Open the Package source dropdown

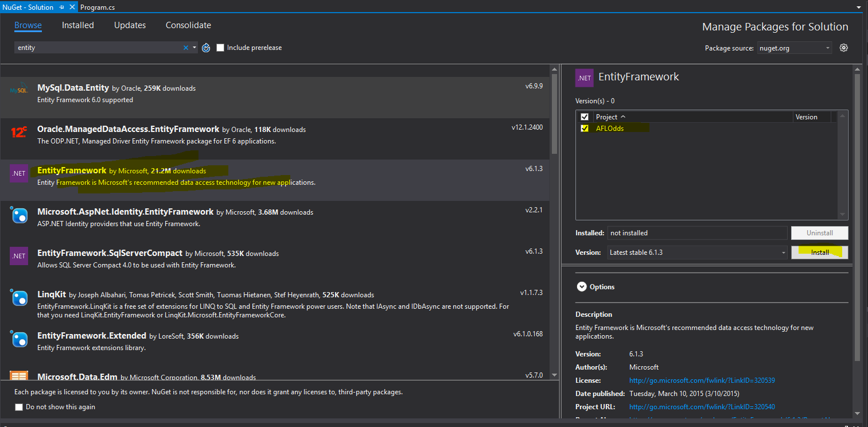pyautogui.click(x=795, y=48)
